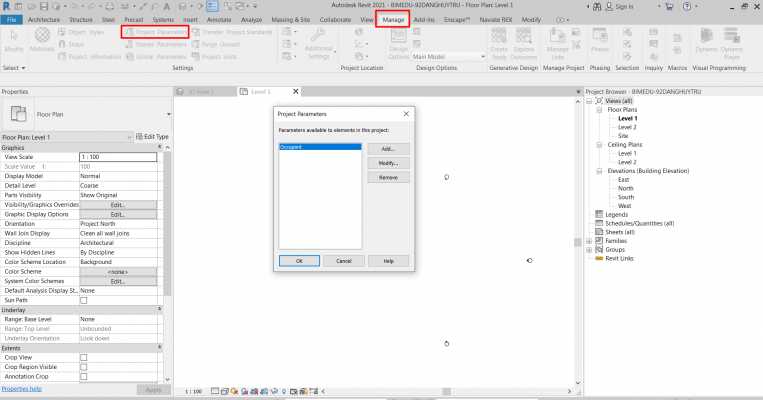Screen dimensions: 763x400
Task: Collapse the Floor Plans tree node
Action: 598,110
